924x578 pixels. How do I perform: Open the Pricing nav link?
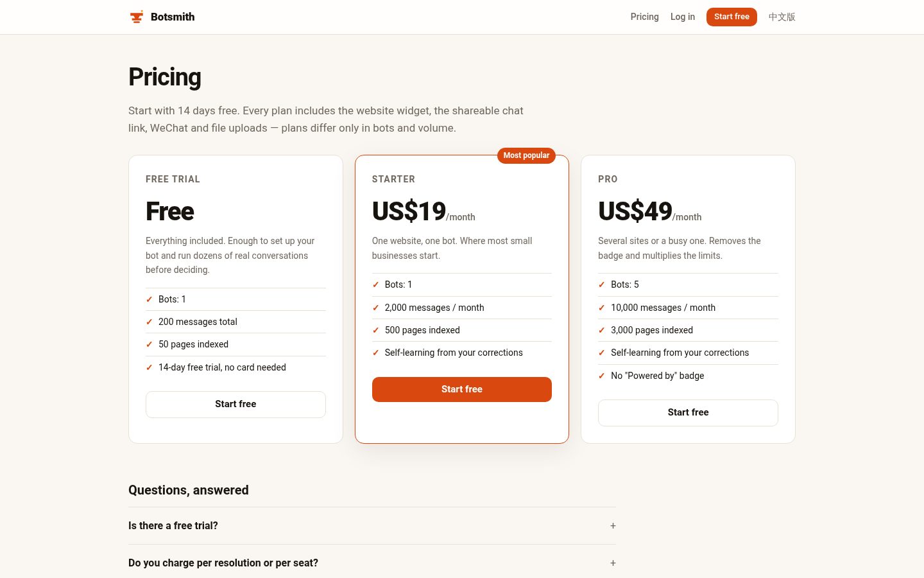click(644, 17)
